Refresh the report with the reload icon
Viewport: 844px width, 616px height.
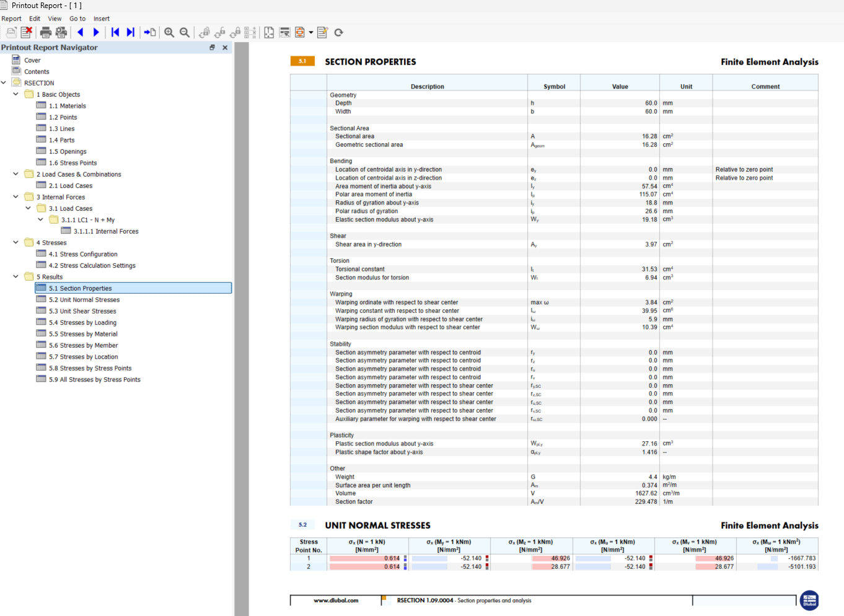click(338, 32)
